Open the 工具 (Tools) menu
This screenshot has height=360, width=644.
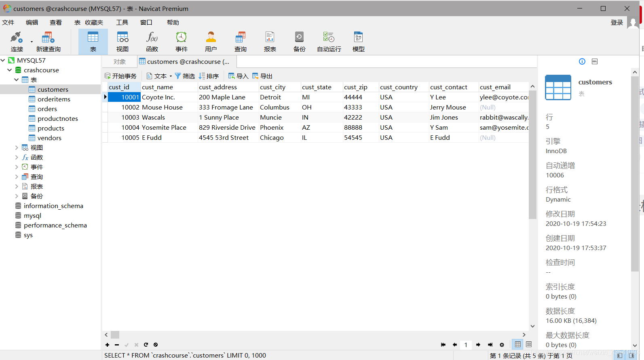[x=122, y=22]
